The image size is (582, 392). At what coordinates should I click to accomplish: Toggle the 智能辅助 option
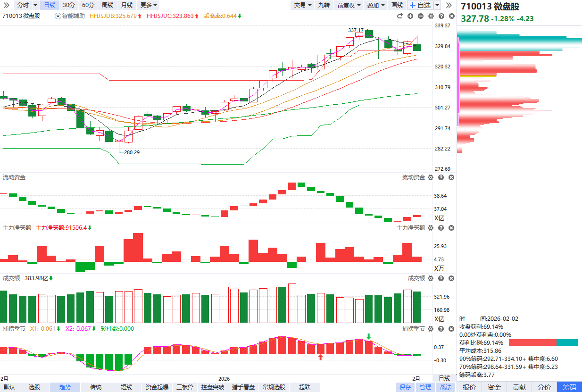70,16
